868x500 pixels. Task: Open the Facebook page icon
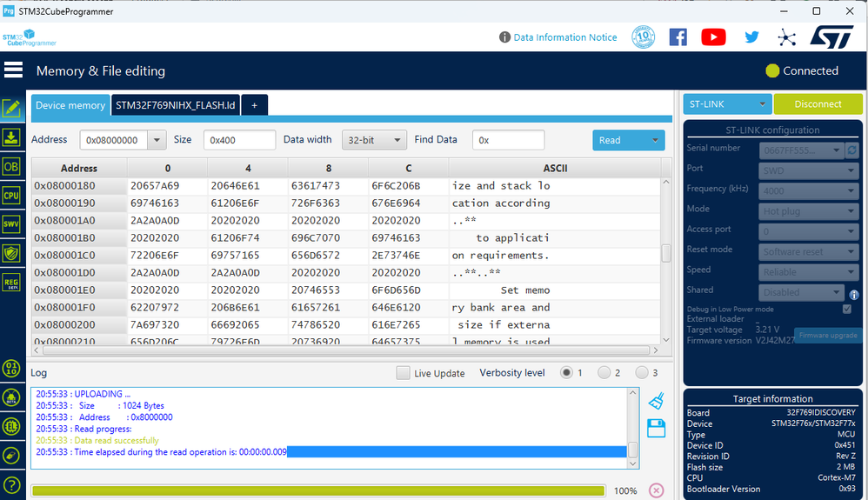678,37
